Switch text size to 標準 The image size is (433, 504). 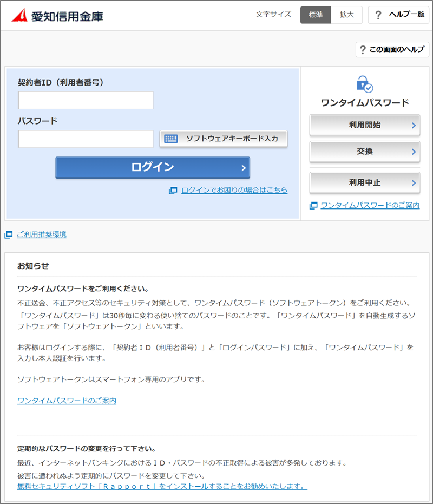coord(316,15)
